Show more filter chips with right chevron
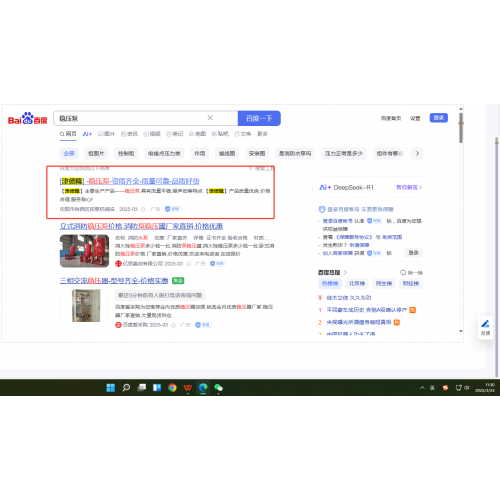This screenshot has width=500, height=500. [x=417, y=153]
